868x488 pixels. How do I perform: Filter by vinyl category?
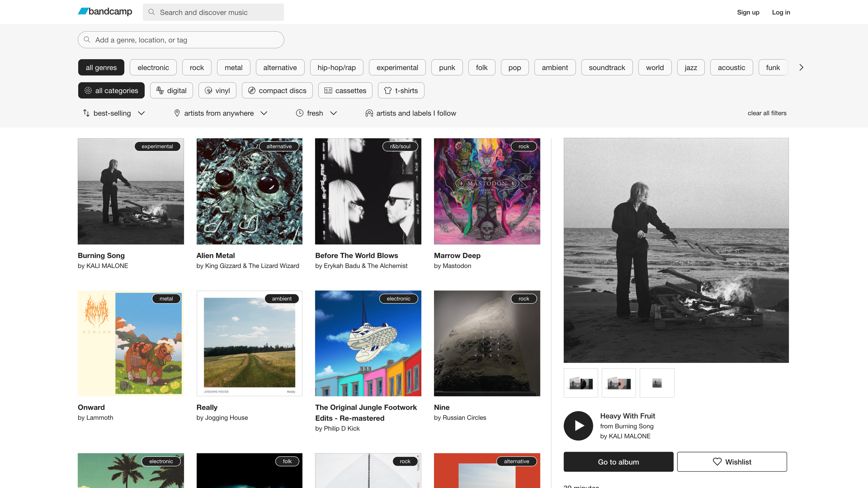(217, 90)
